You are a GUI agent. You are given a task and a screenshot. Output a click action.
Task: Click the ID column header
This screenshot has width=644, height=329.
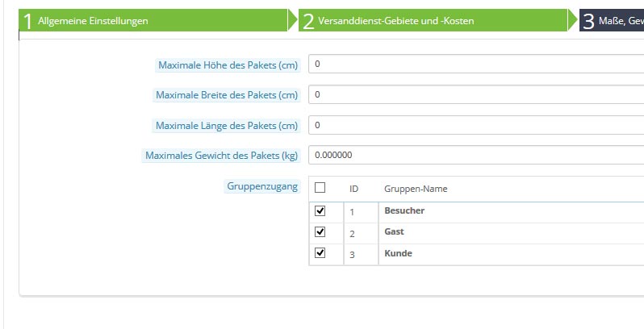pos(353,189)
